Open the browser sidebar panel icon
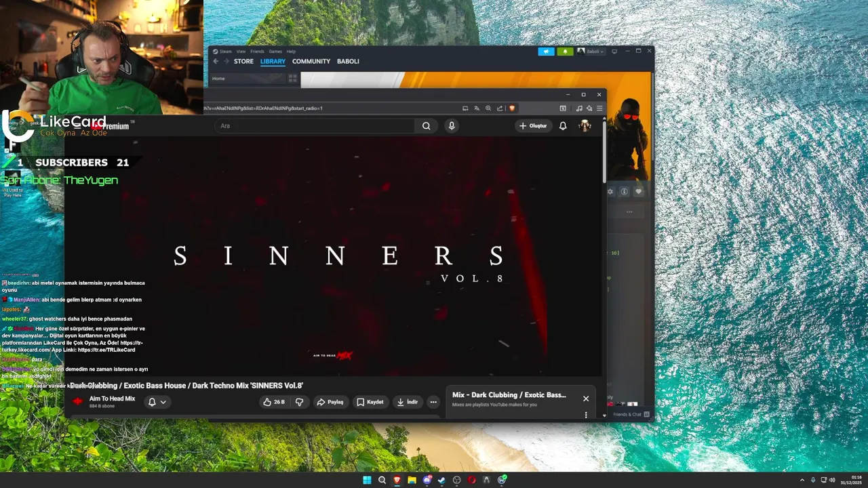 tap(563, 108)
